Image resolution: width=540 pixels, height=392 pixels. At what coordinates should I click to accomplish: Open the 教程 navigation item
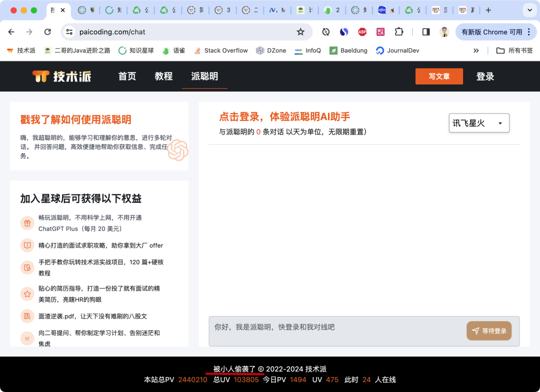pos(163,76)
